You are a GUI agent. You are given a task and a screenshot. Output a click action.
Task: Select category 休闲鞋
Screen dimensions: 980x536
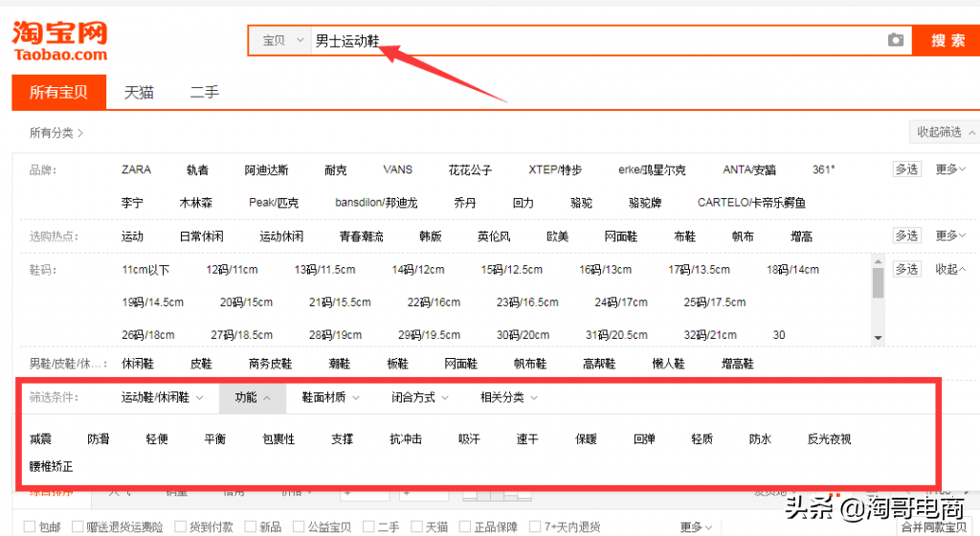click(x=138, y=364)
